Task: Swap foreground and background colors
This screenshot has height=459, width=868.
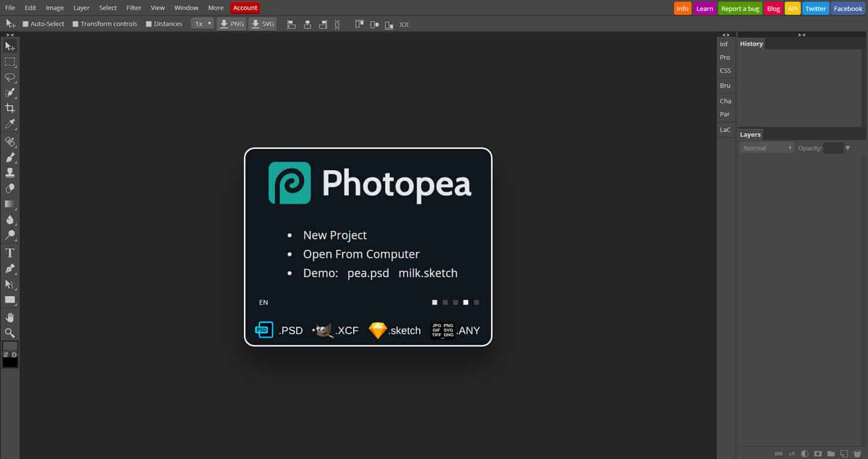Action: (x=6, y=354)
